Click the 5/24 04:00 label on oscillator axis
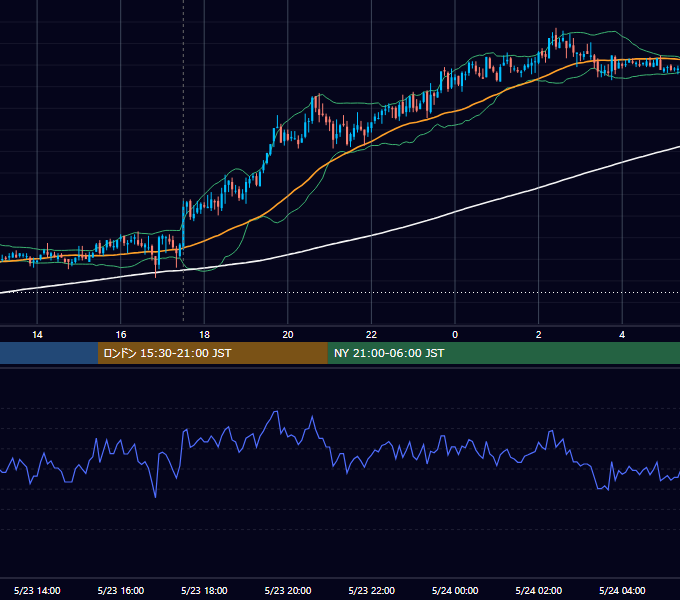This screenshot has width=680, height=600. pyautogui.click(x=622, y=590)
